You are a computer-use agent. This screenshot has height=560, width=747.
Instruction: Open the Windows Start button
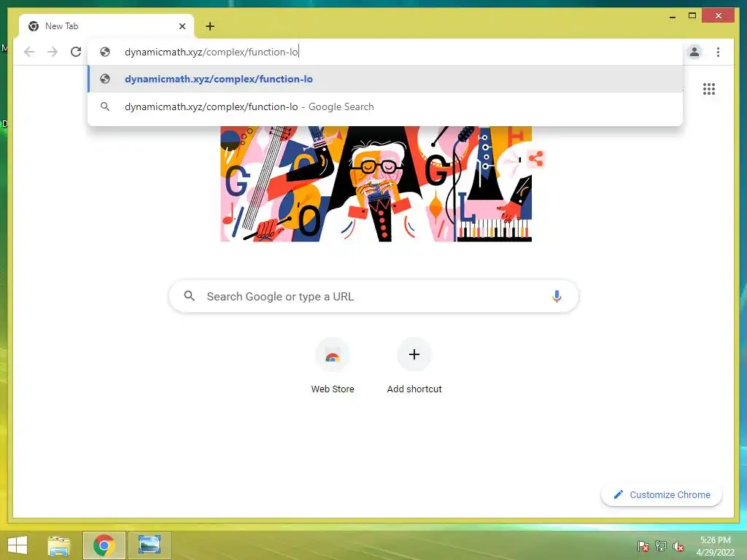pos(18,545)
